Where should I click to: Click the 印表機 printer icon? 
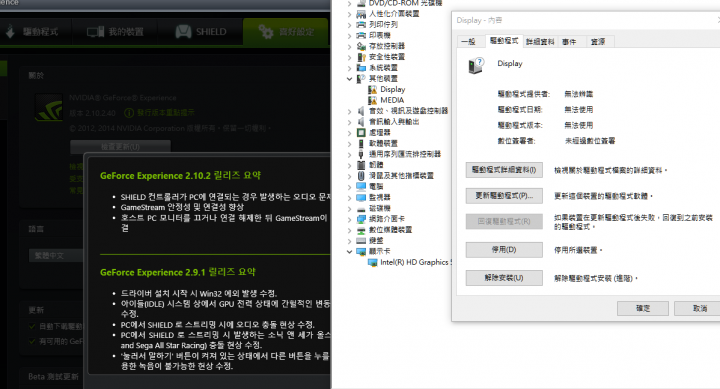pos(361,35)
